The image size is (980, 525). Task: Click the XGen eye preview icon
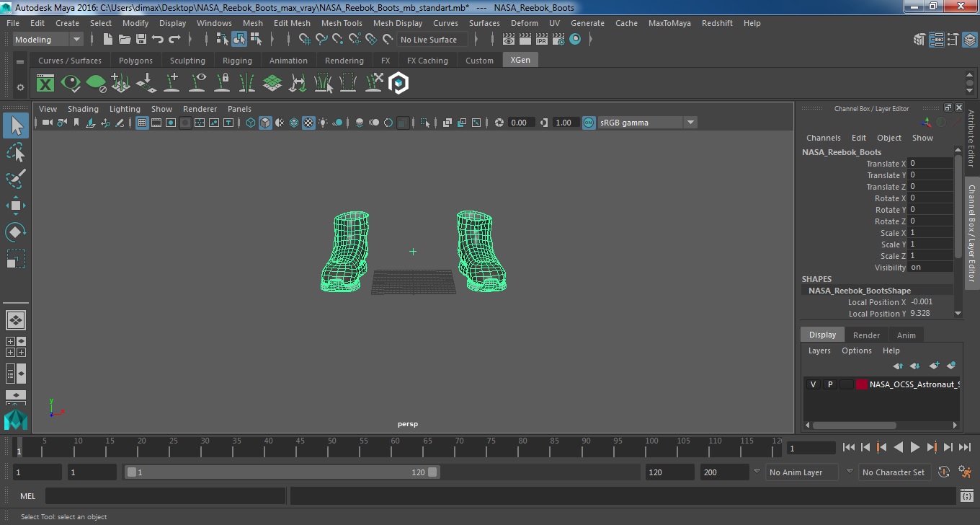(71, 84)
